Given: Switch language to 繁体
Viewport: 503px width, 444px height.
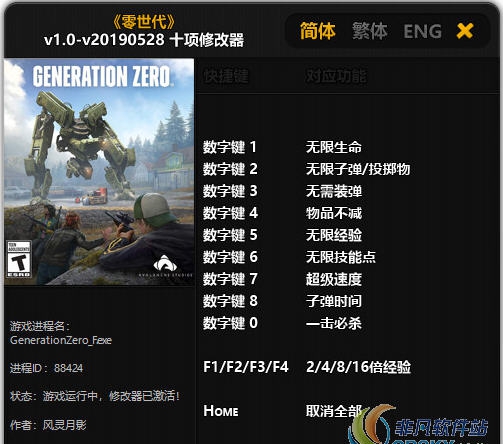Looking at the screenshot, I should coord(370,31).
